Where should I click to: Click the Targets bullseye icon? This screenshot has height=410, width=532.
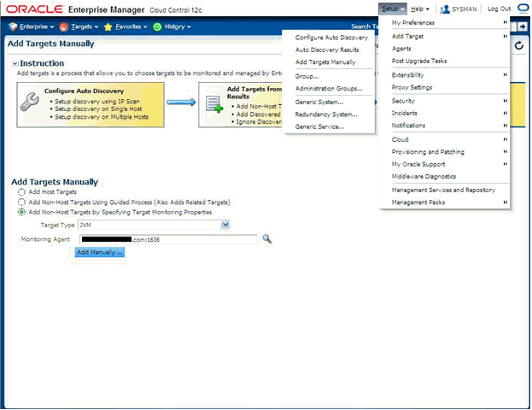tap(63, 26)
